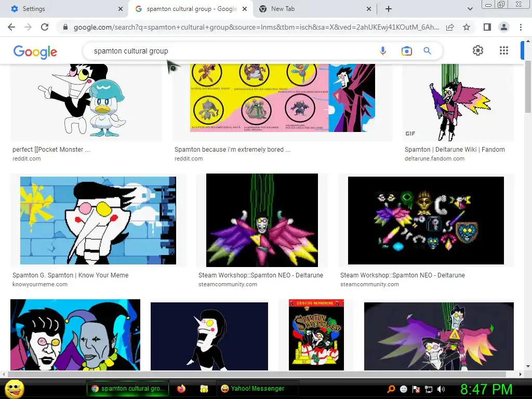Viewport: 532px width, 399px height.
Task: Close the spamton cultural group tab
Action: [245, 9]
